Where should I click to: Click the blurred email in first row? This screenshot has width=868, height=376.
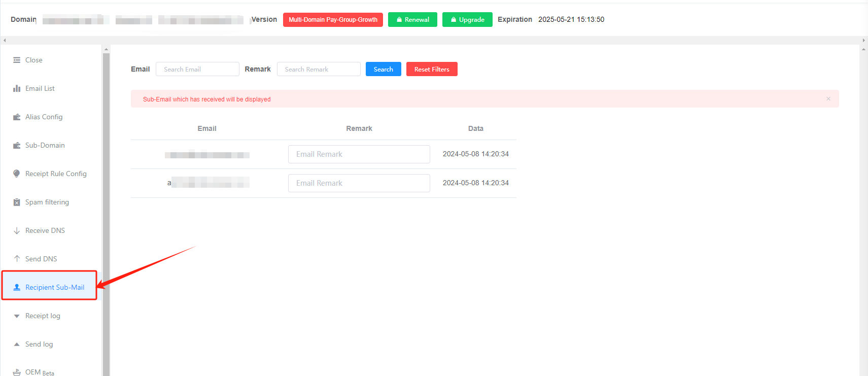click(x=207, y=155)
